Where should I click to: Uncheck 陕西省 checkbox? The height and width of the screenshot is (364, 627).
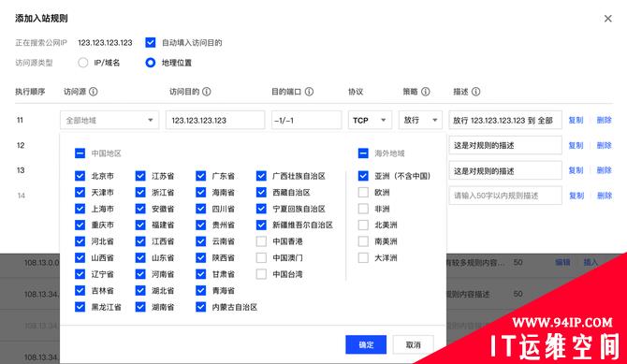pos(201,258)
